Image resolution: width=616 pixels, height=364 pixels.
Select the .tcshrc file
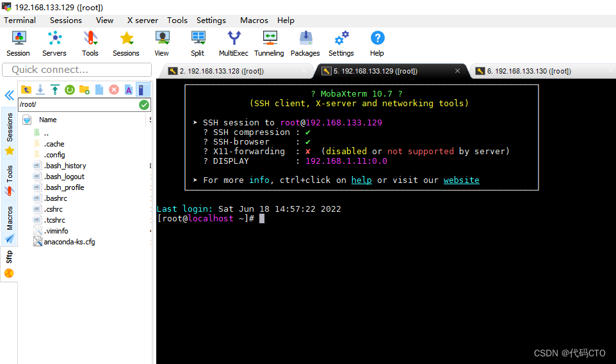(54, 220)
